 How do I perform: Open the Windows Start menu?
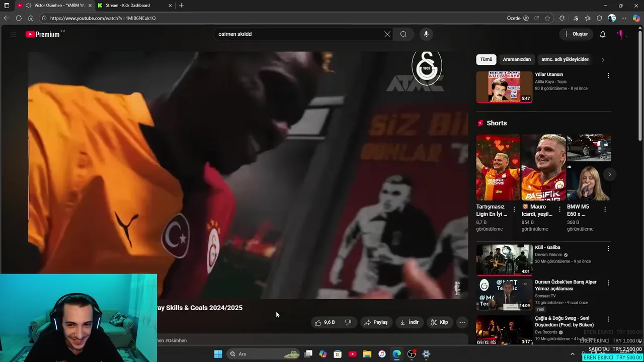[x=218, y=354]
